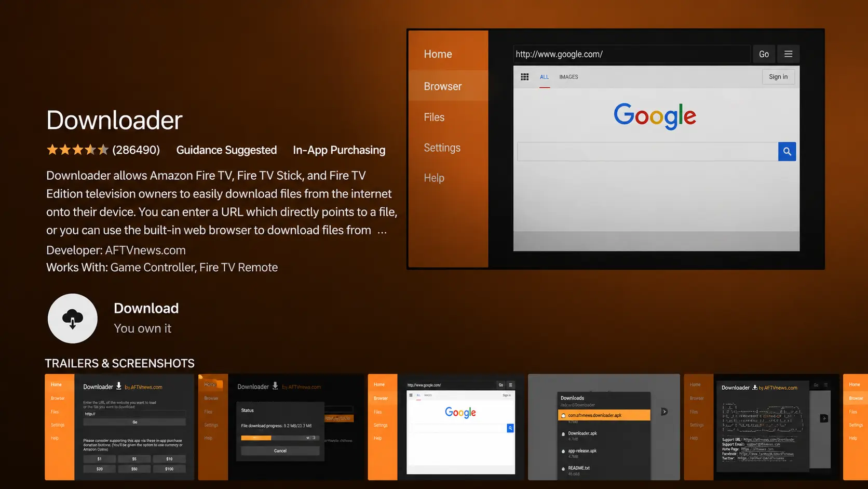Click the Download cloud icon button

coord(73,319)
